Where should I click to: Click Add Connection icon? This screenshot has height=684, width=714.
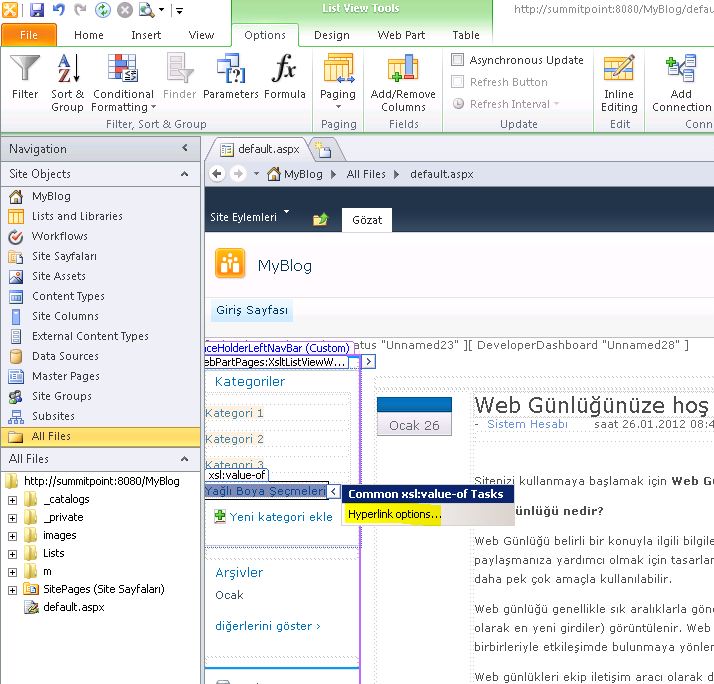pos(682,82)
